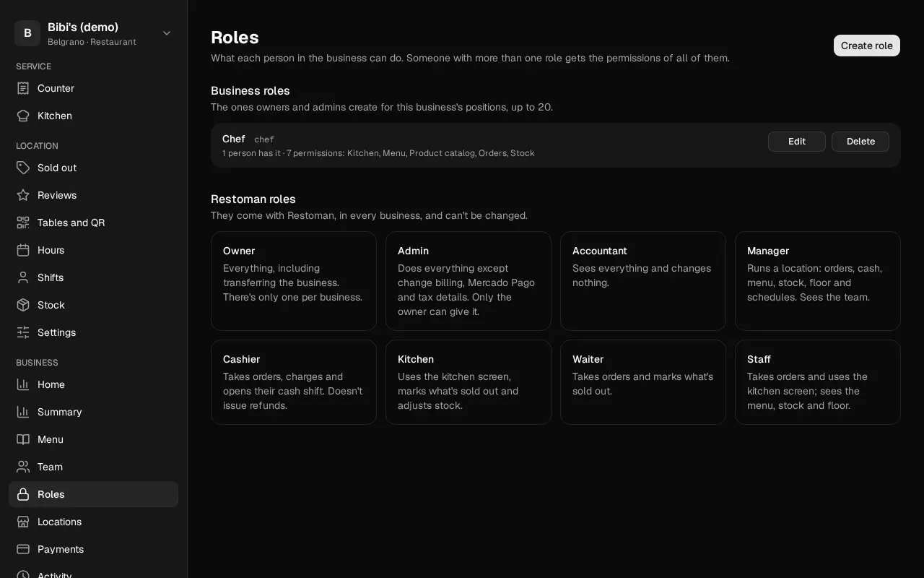This screenshot has width=924, height=578.
Task: Open the Summary bar chart icon
Action: (x=23, y=412)
